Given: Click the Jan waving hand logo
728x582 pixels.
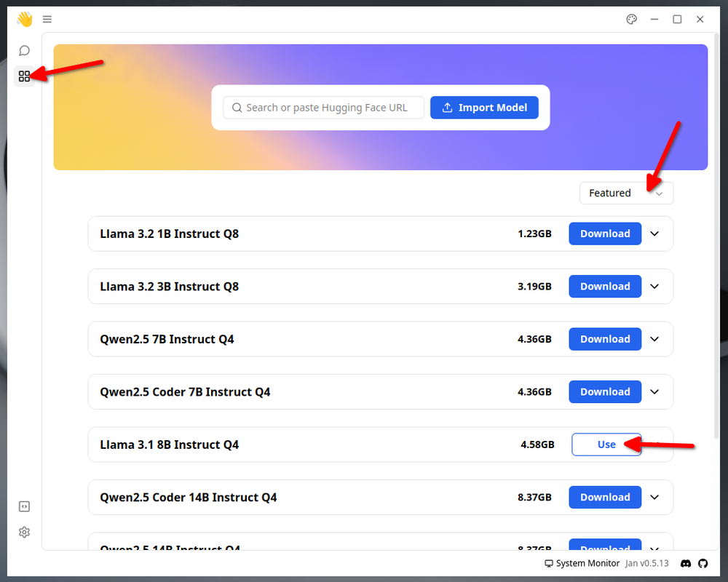Looking at the screenshot, I should (25, 19).
